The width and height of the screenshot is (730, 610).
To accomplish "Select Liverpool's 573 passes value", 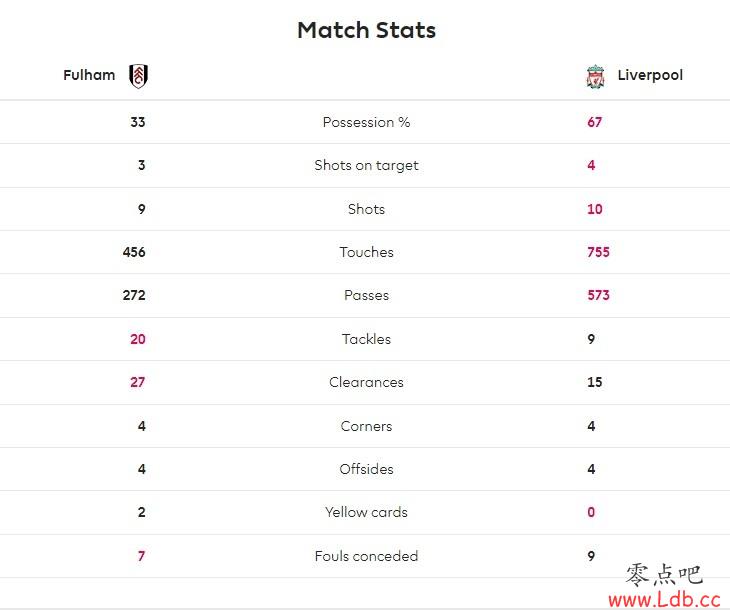I will point(598,295).
